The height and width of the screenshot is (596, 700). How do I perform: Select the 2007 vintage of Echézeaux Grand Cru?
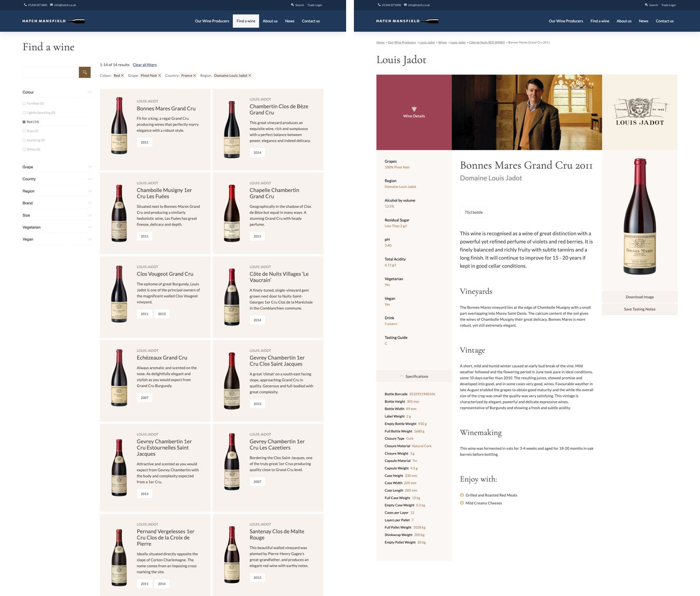(x=144, y=398)
